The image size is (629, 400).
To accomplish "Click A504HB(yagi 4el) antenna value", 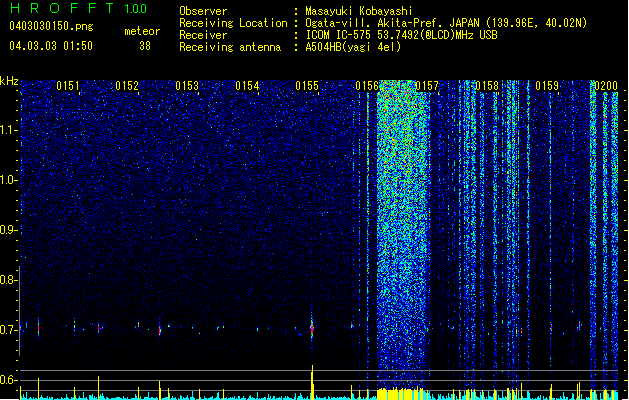I will (353, 47).
